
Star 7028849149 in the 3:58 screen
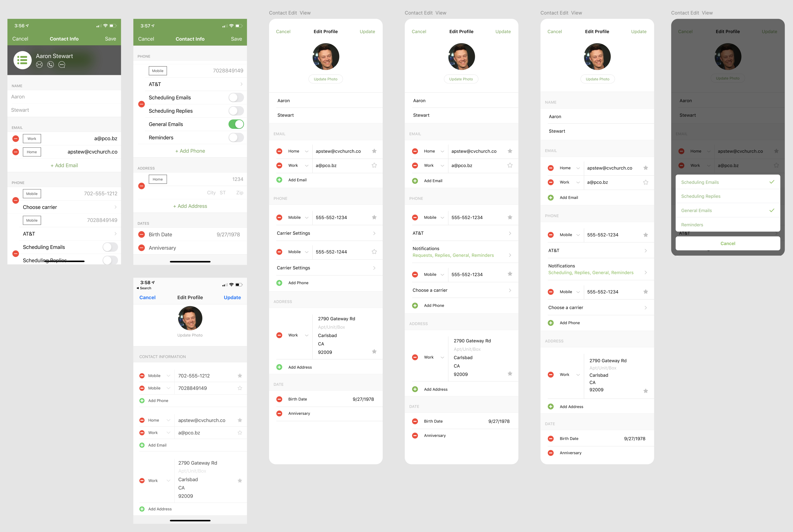tap(240, 388)
